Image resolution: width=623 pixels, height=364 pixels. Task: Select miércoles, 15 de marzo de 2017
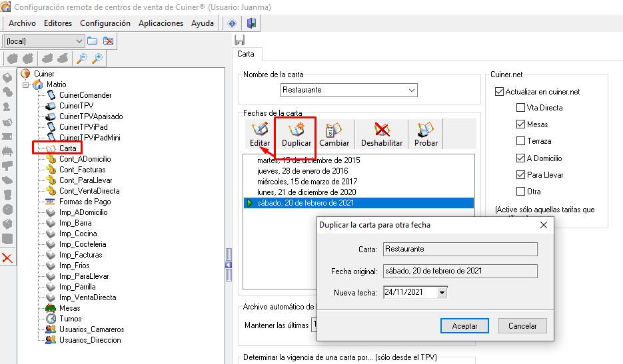358,182
